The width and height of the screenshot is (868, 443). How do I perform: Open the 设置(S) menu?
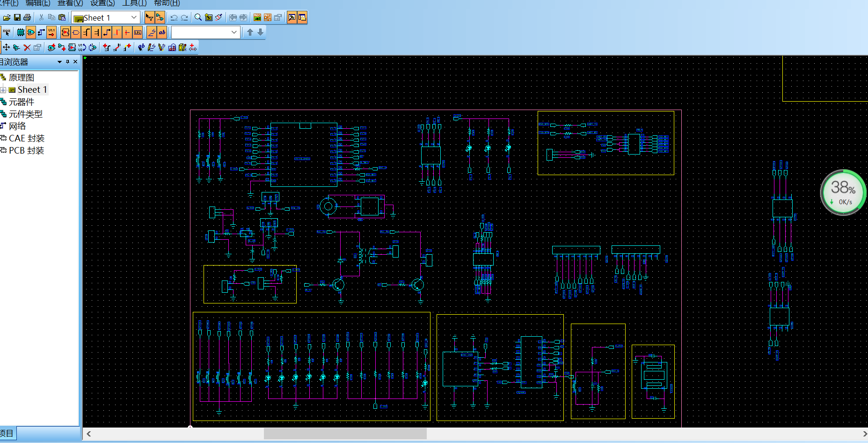point(102,3)
